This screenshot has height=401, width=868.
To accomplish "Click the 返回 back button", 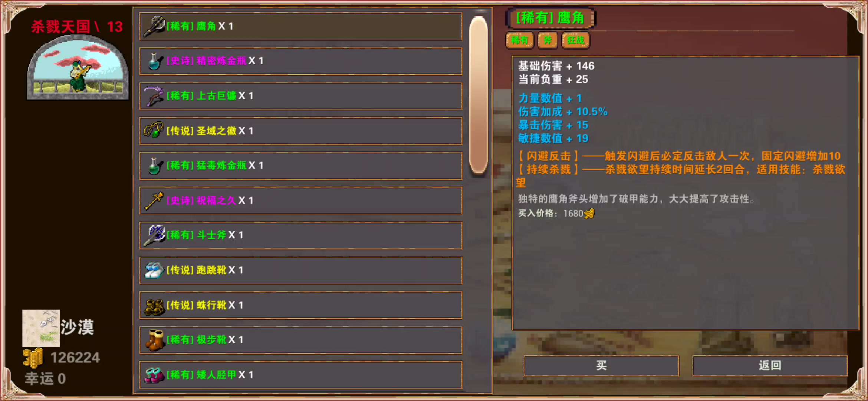I will (770, 366).
